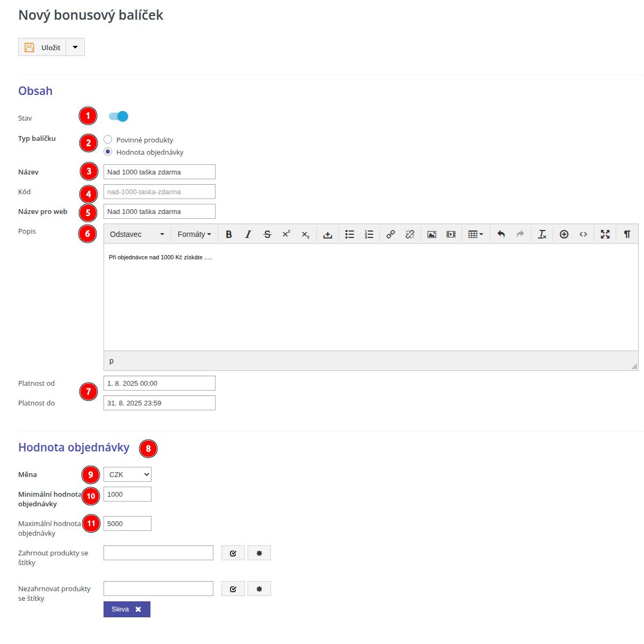
Task: Clear formatting of selected text
Action: [542, 234]
